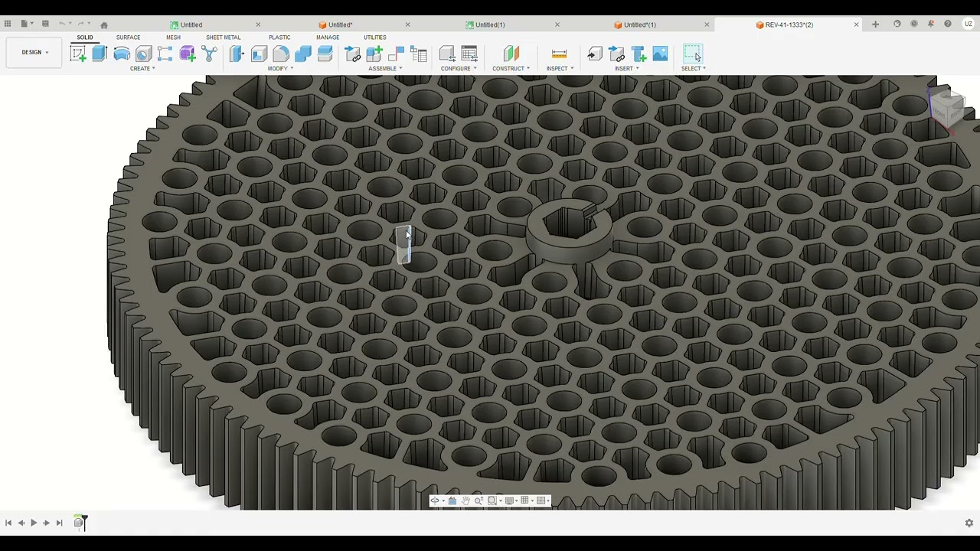This screenshot has height=551, width=980.
Task: Expand the ASSEMBLE dropdown
Action: click(385, 69)
